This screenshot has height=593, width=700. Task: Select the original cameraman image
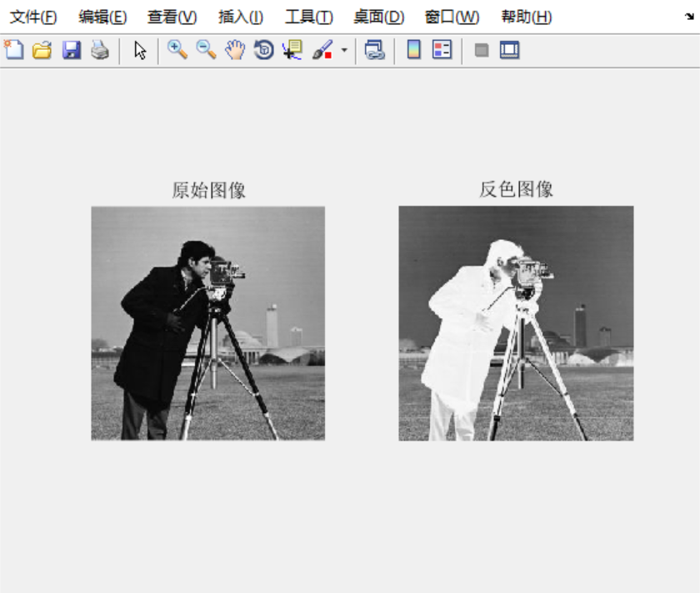pos(208,323)
